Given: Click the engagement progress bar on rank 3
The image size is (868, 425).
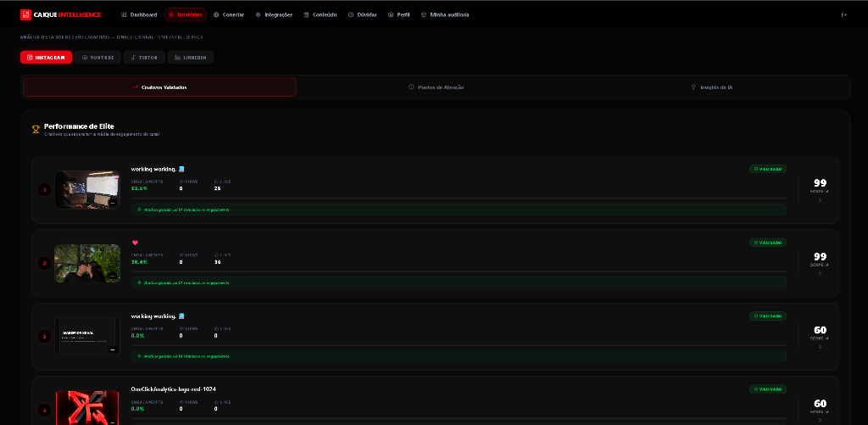Looking at the screenshot, I should pyautogui.click(x=459, y=344).
